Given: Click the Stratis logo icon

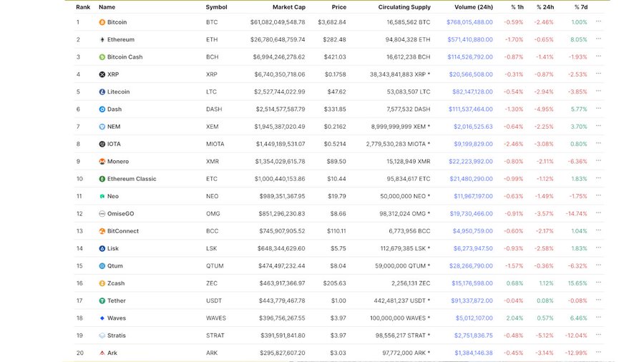Looking at the screenshot, I should 102,336.
